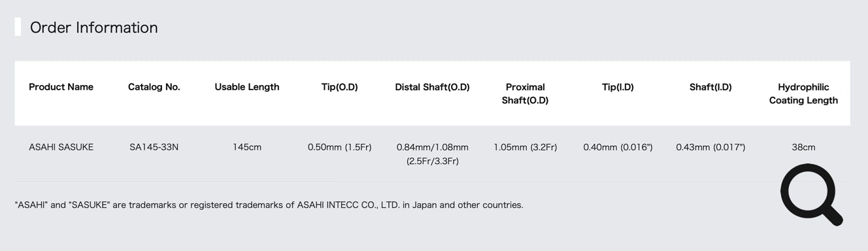
Task: Click the Order Information section heading
Action: coord(94,27)
